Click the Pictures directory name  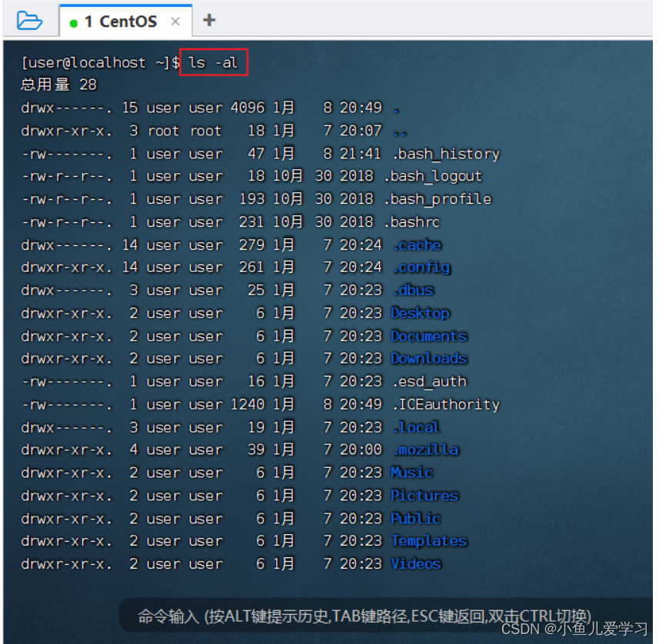tap(424, 496)
